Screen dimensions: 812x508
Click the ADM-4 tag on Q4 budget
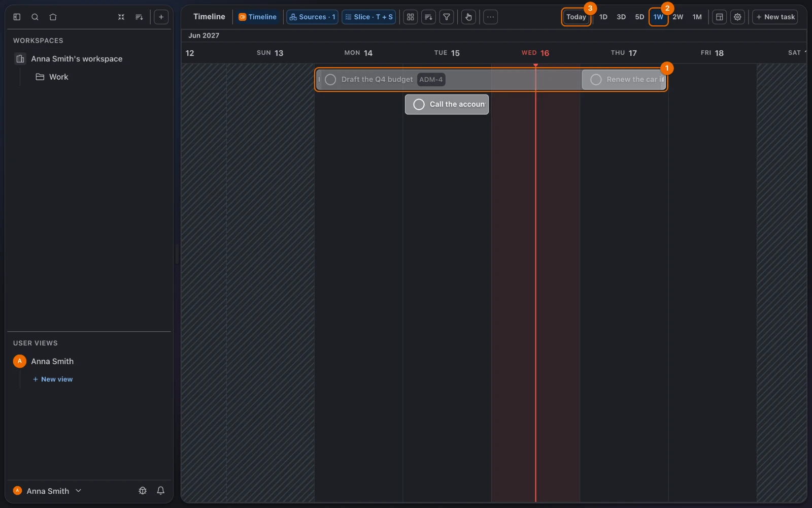coord(431,79)
